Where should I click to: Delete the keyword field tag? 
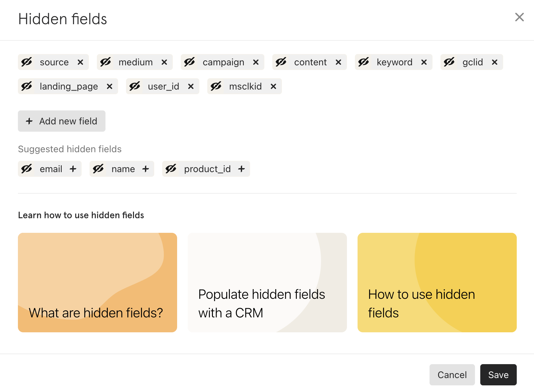[424, 62]
